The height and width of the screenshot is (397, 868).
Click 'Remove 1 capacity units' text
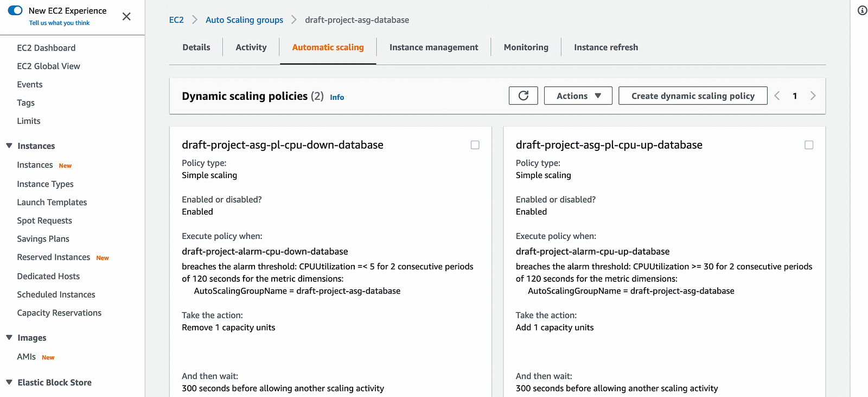coord(228,327)
